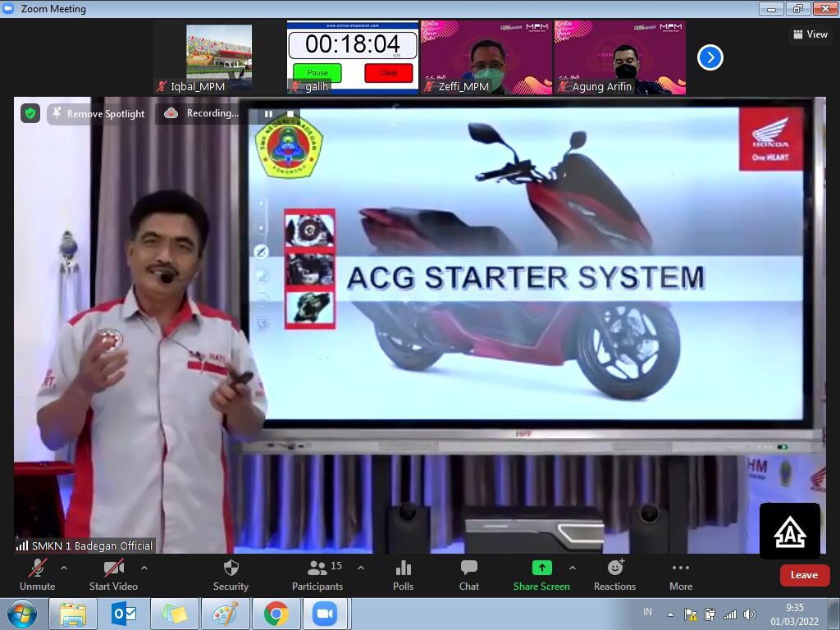This screenshot has width=840, height=630.
Task: Pause the meeting recording
Action: 268,113
